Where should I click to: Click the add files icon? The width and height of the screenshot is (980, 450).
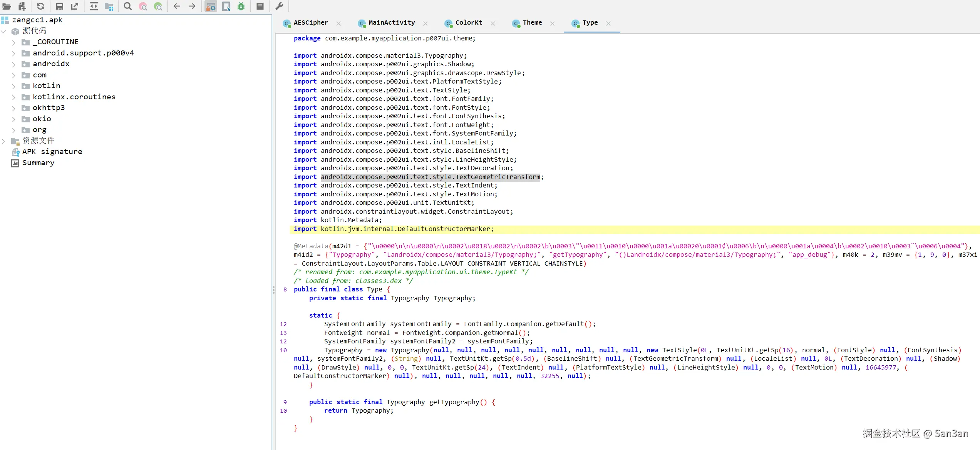coord(22,6)
